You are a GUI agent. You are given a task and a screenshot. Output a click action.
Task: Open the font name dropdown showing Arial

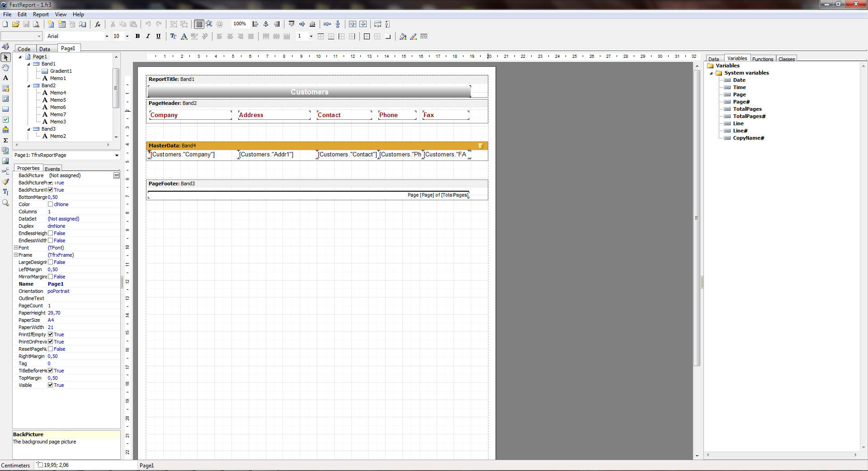[x=107, y=37]
